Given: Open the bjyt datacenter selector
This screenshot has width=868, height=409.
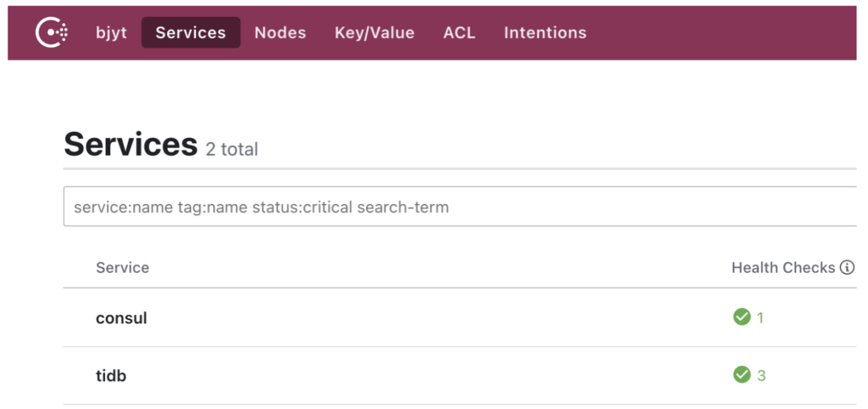Looking at the screenshot, I should point(111,33).
